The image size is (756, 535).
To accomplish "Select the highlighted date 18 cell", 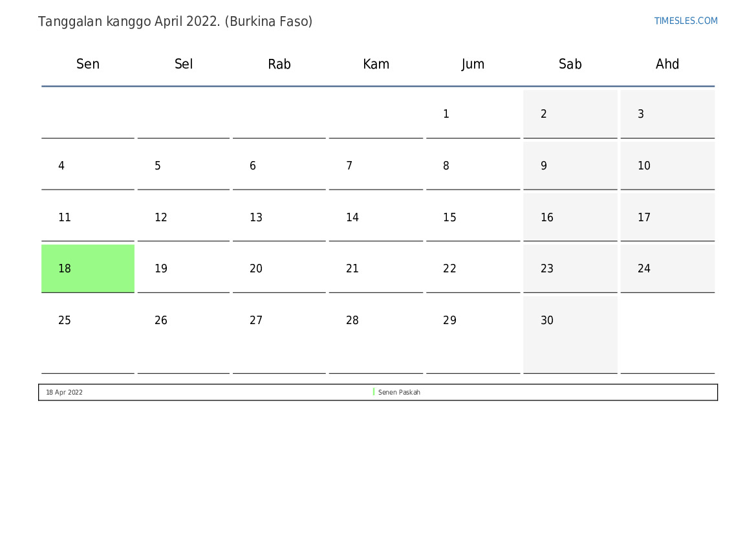I will pyautogui.click(x=88, y=268).
